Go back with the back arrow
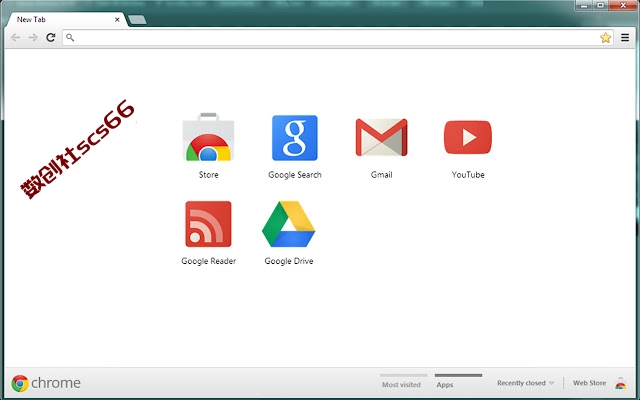Screen dimensions: 640x400 tap(16, 38)
